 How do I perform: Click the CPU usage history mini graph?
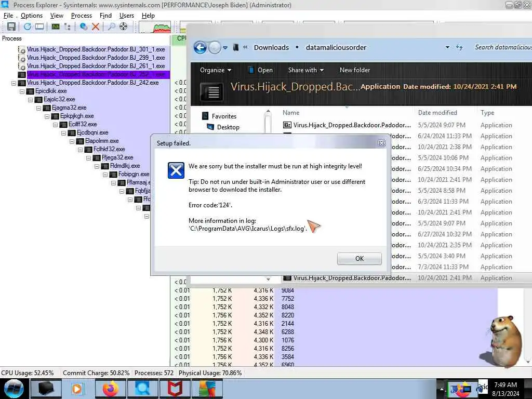point(155,27)
